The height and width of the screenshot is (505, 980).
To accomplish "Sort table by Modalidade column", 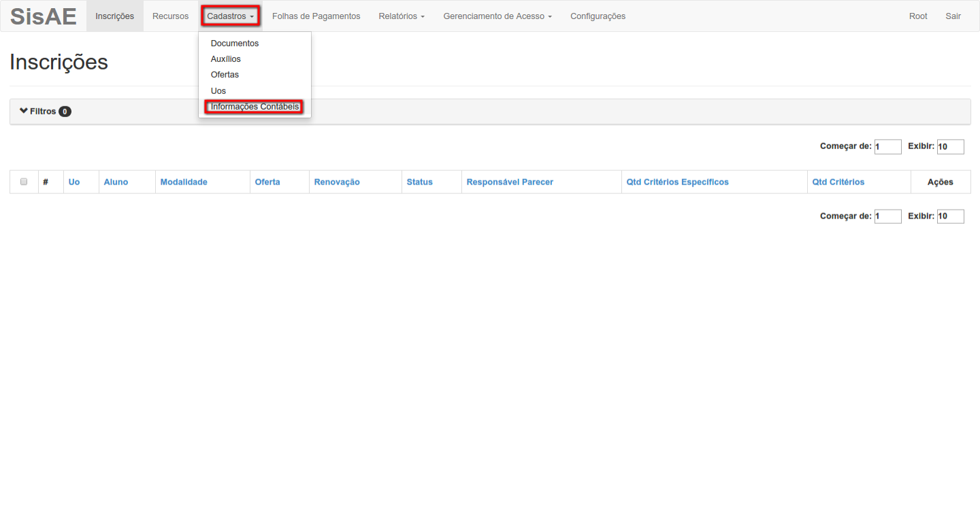I will 184,182.
